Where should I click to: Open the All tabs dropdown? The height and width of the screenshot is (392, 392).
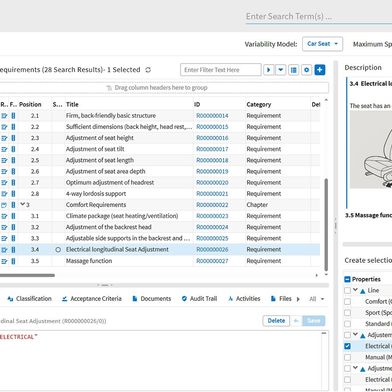pyautogui.click(x=317, y=299)
